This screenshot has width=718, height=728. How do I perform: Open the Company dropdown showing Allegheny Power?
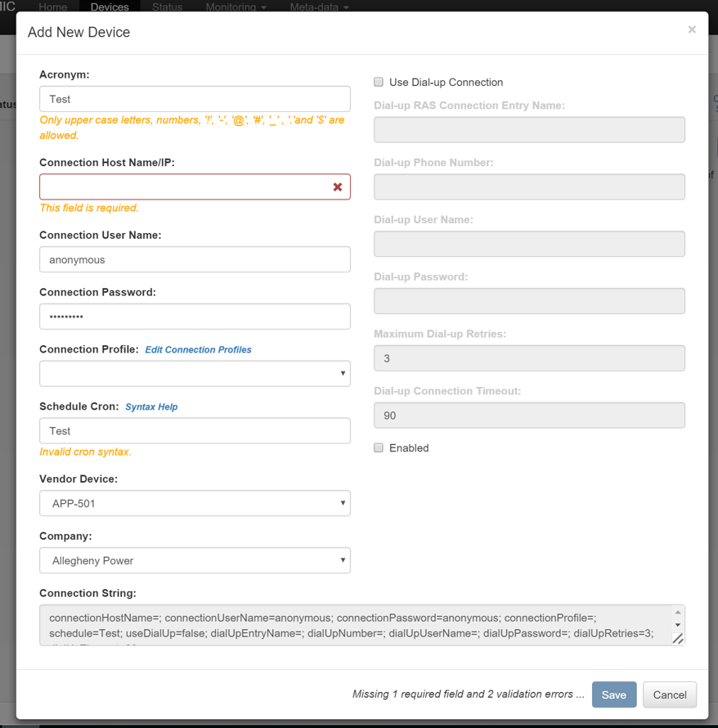pyautogui.click(x=195, y=560)
